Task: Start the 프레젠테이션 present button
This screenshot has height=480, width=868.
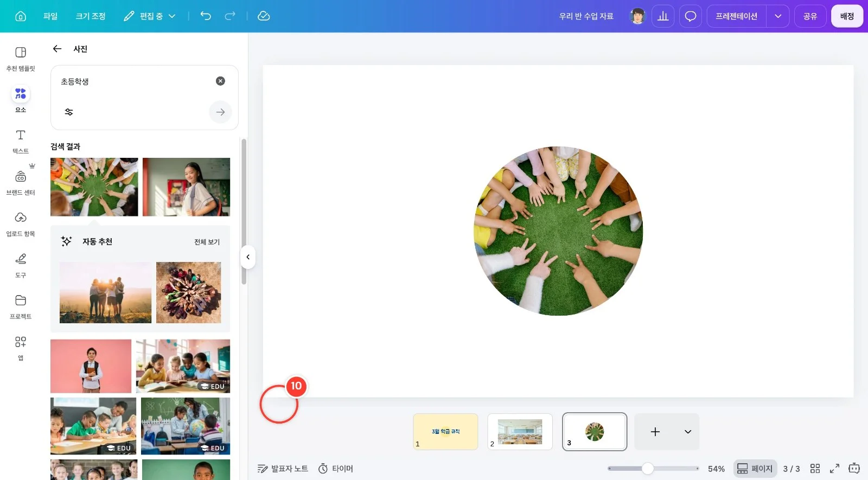Action: (x=736, y=16)
